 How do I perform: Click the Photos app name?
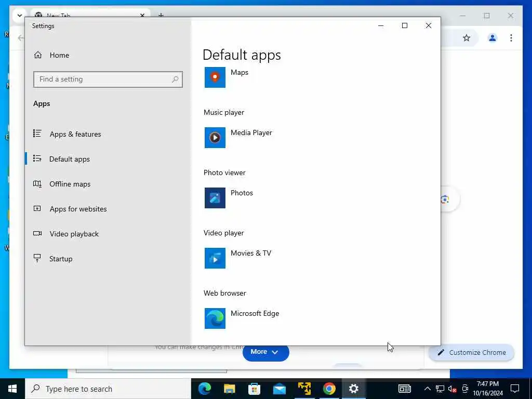pyautogui.click(x=242, y=193)
